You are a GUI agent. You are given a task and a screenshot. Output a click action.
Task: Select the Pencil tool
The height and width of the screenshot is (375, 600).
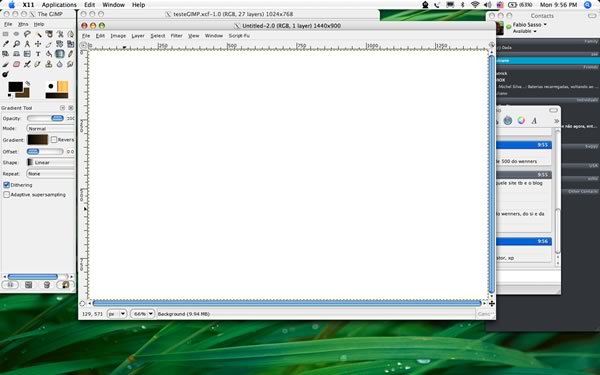click(70, 54)
